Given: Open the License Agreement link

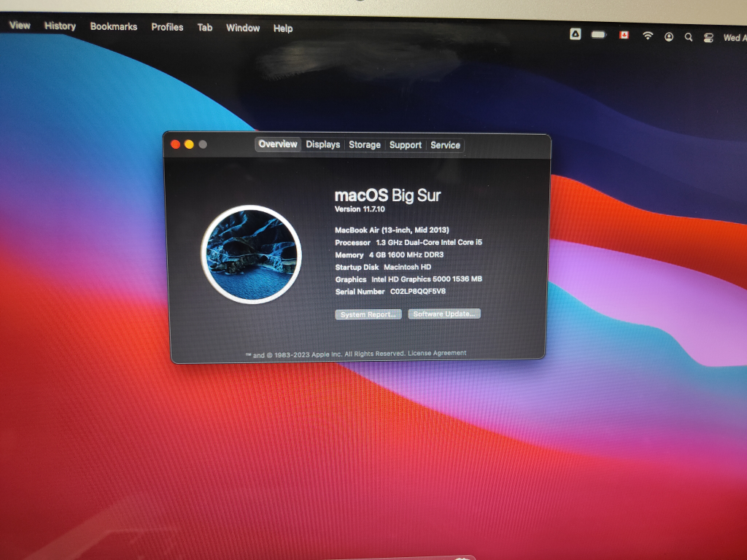Looking at the screenshot, I should (x=437, y=353).
